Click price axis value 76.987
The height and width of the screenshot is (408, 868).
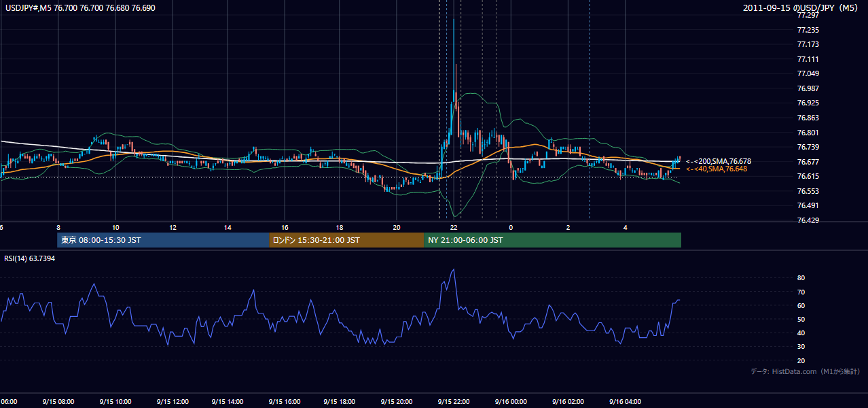[808, 88]
